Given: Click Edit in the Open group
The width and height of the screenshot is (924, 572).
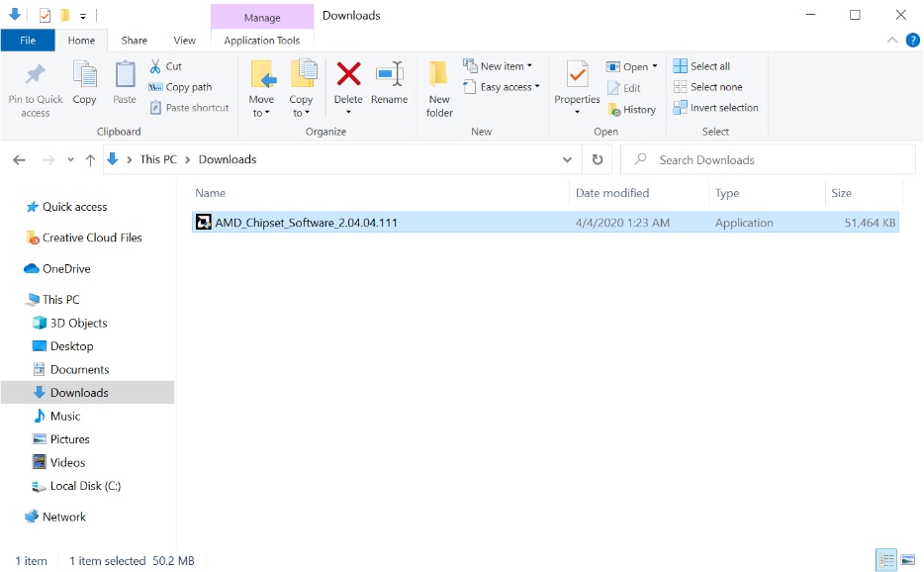Looking at the screenshot, I should pos(624,88).
